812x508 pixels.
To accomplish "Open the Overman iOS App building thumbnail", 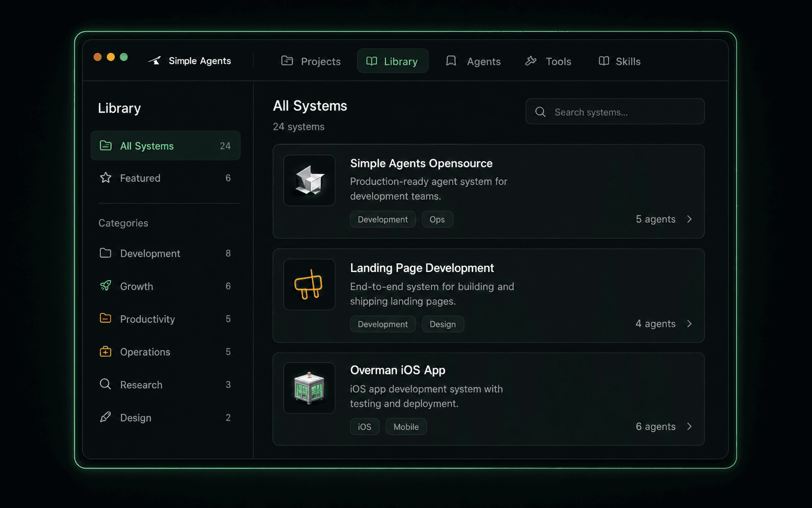I will point(309,388).
